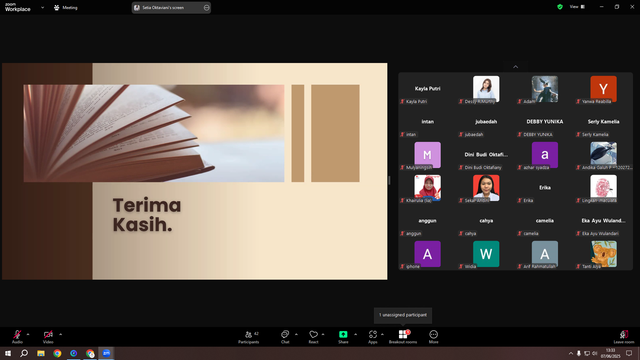Open the Windows notification center
Viewport: 640px width, 360px height.
(x=629, y=353)
